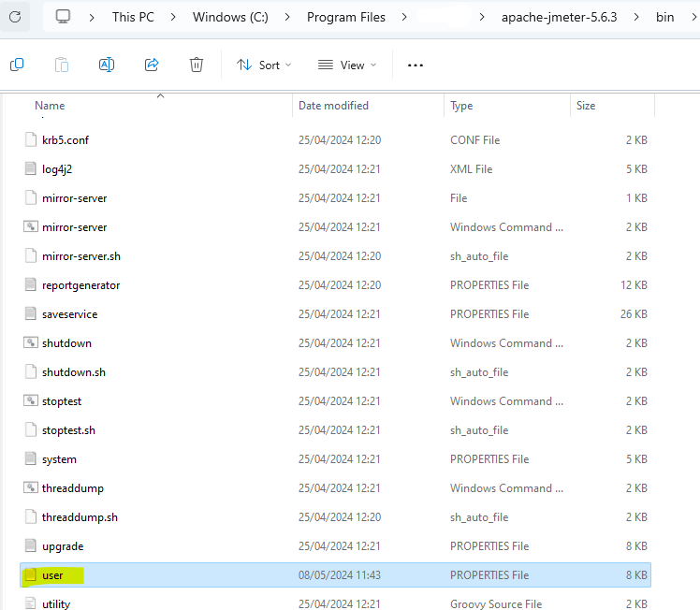This screenshot has width=700, height=610.
Task: Expand chevron after apache-jmeter-5.6.3 breadcrumb
Action: pyautogui.click(x=636, y=17)
